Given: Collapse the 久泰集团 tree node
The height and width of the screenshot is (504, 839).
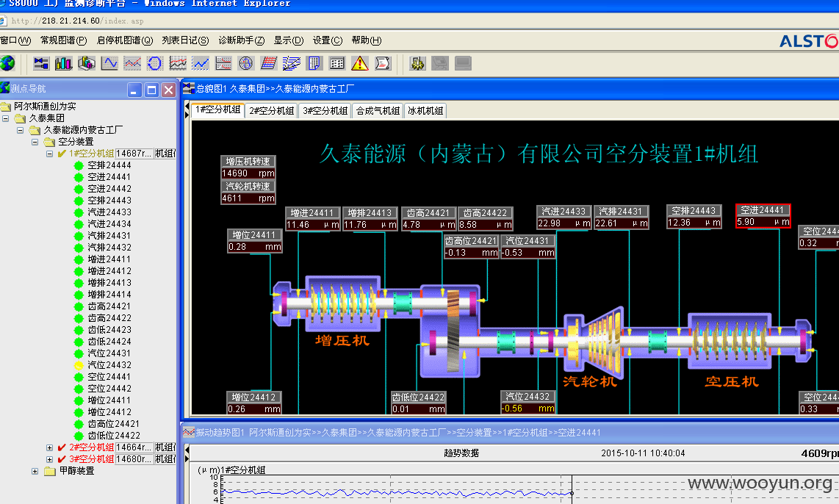Looking at the screenshot, I should tap(5, 118).
